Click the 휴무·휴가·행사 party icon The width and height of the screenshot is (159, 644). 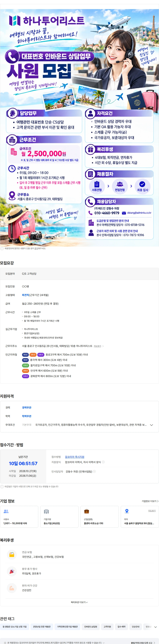pos(12,571)
